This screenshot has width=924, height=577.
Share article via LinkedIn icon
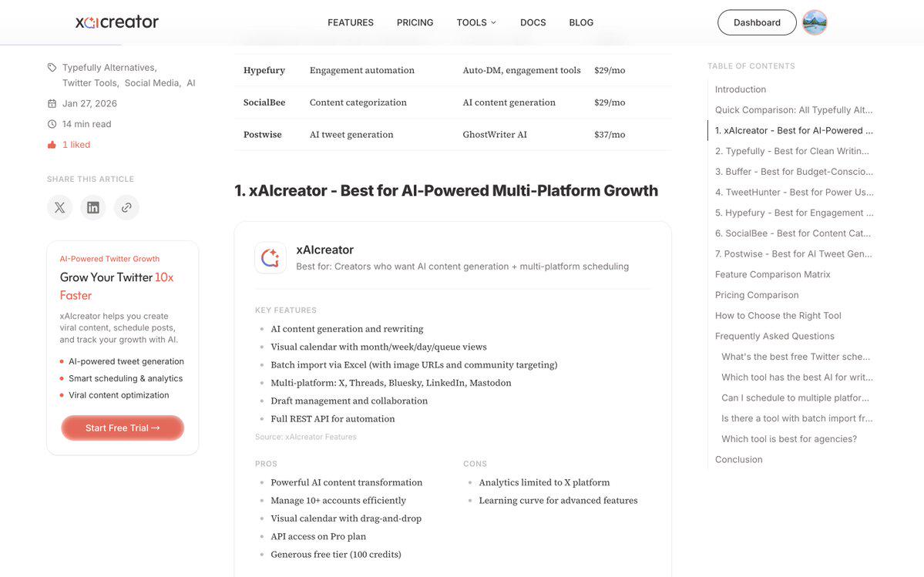click(93, 207)
